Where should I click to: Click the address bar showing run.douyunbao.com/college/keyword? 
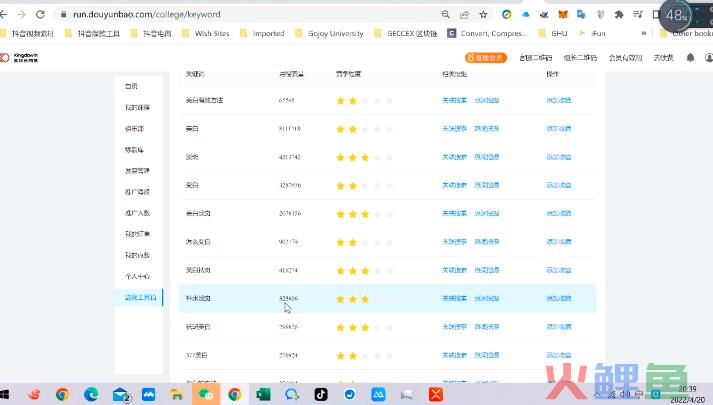click(146, 15)
